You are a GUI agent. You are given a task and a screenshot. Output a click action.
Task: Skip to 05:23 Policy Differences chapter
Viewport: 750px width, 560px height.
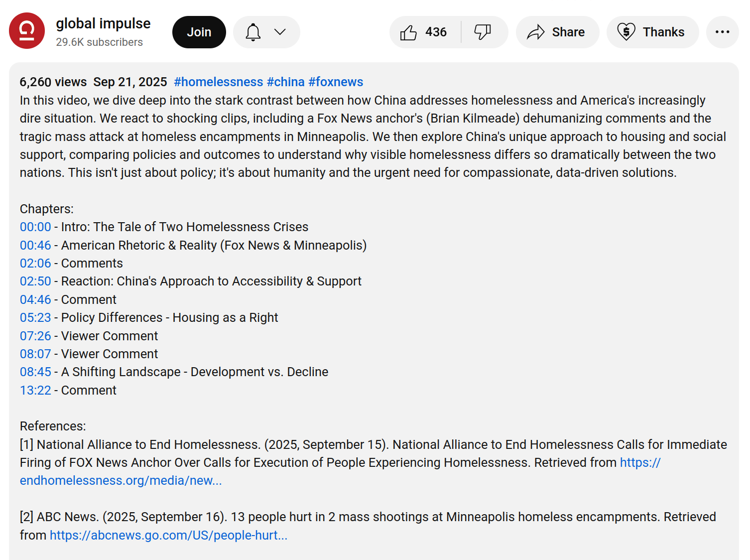(x=35, y=318)
